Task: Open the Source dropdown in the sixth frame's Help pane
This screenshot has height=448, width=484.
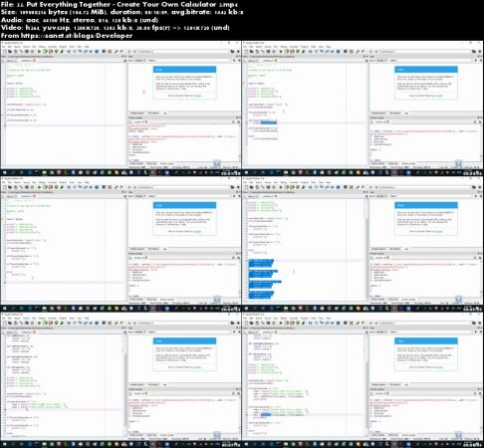Action: [x=380, y=332]
